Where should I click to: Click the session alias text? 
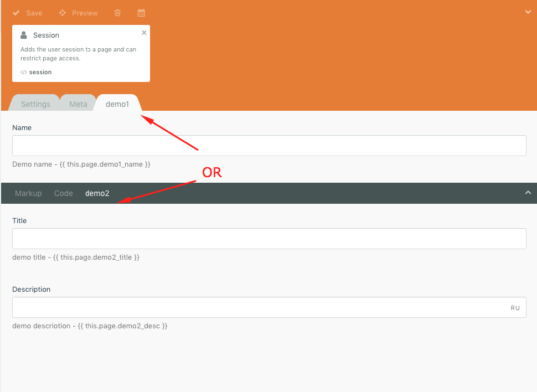(40, 73)
